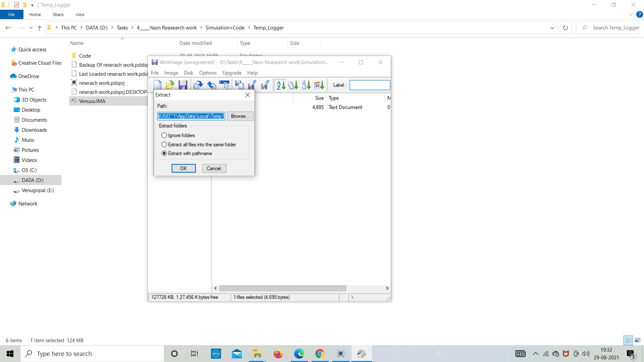Click the Browse button in Extract dialog

(x=239, y=116)
